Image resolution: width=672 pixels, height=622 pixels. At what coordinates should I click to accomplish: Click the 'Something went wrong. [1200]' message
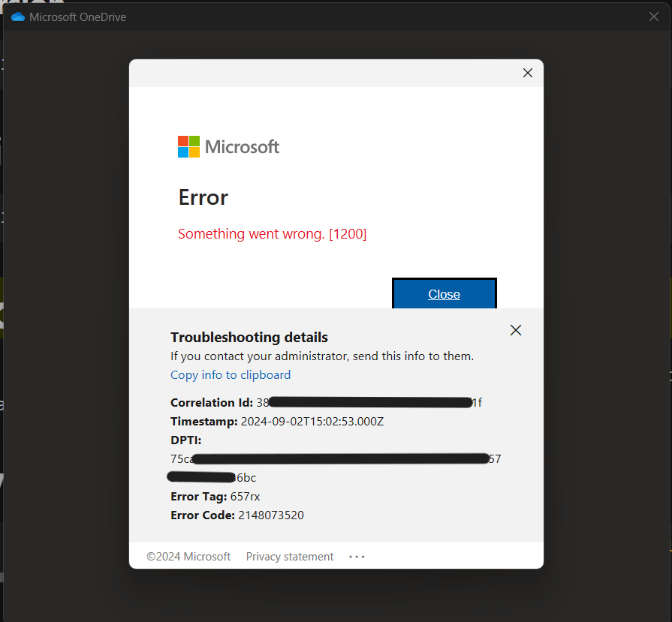(272, 234)
